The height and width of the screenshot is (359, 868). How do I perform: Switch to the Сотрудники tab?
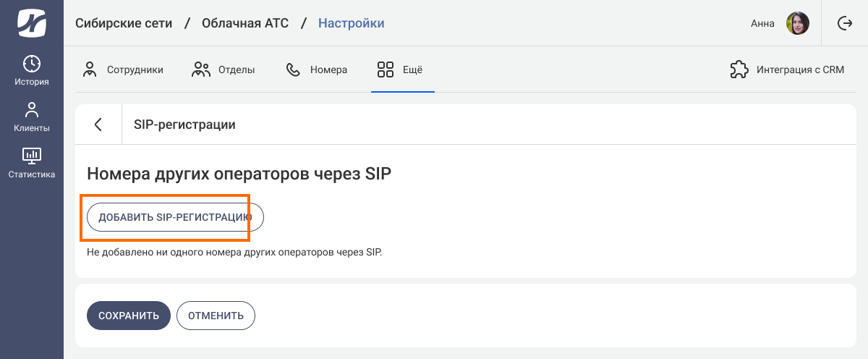[x=123, y=69]
